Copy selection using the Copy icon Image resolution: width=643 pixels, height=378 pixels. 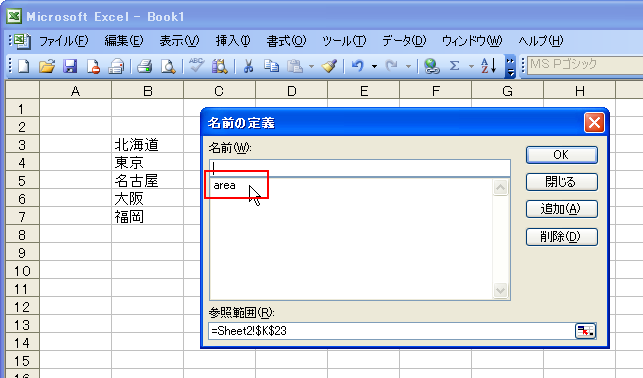tap(271, 66)
